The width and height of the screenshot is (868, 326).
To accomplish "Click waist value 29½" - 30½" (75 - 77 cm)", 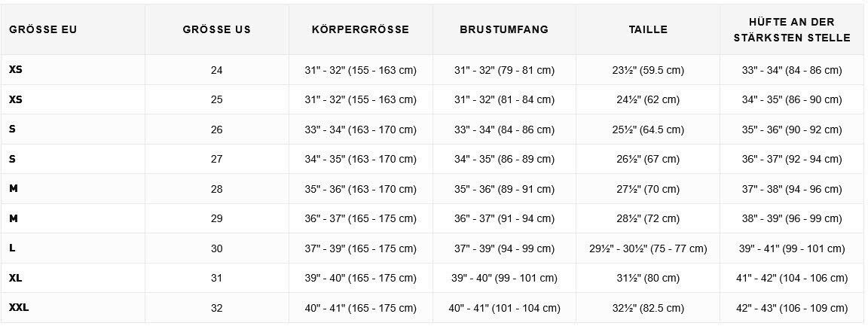I will (648, 248).
